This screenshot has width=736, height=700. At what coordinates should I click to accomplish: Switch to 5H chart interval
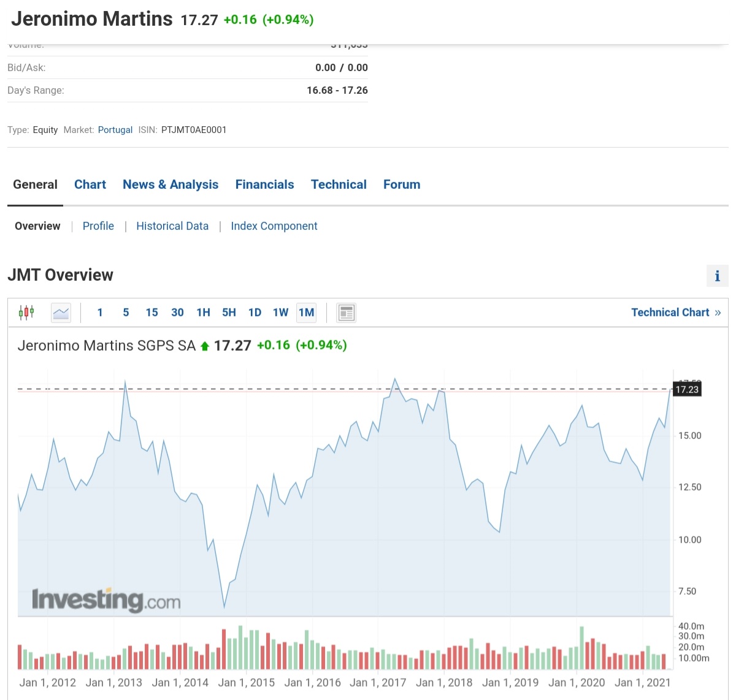(x=229, y=313)
